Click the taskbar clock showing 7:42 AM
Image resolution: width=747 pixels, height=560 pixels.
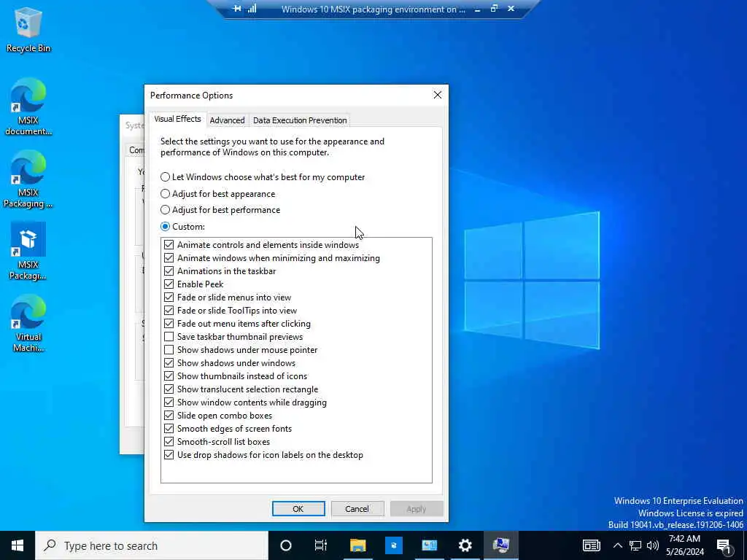pos(684,545)
